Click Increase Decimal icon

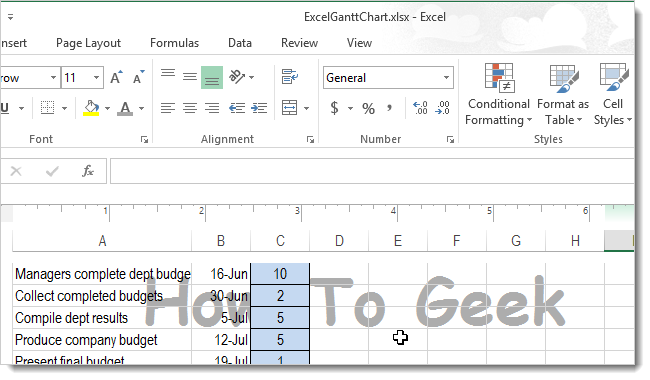coord(420,108)
